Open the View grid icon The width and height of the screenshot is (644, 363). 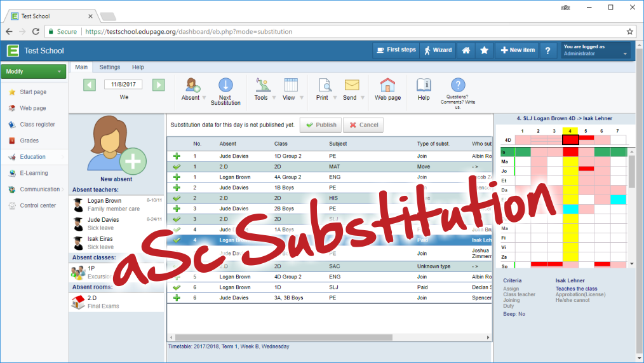[x=291, y=85]
